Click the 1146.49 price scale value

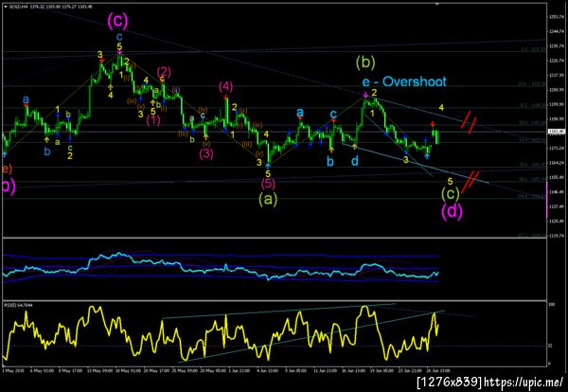(x=556, y=191)
